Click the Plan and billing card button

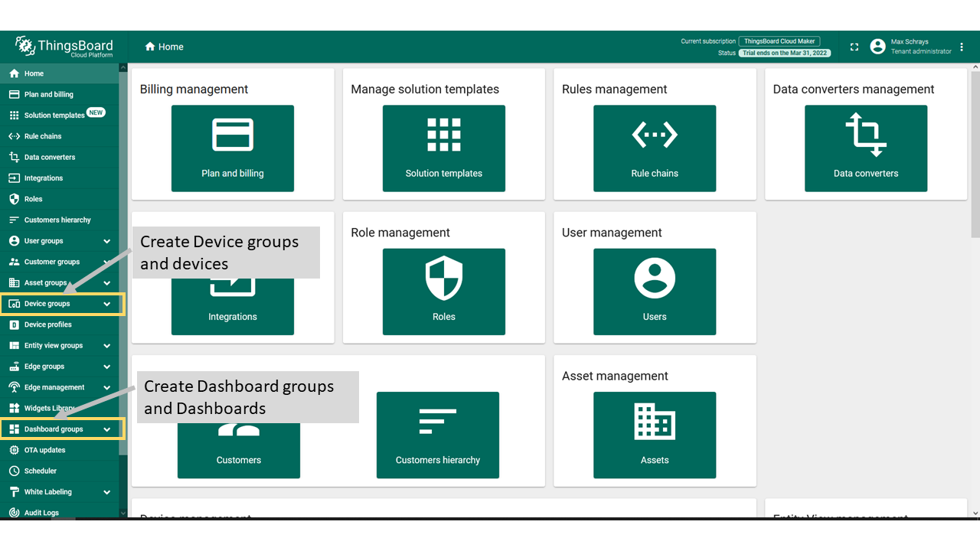233,148
